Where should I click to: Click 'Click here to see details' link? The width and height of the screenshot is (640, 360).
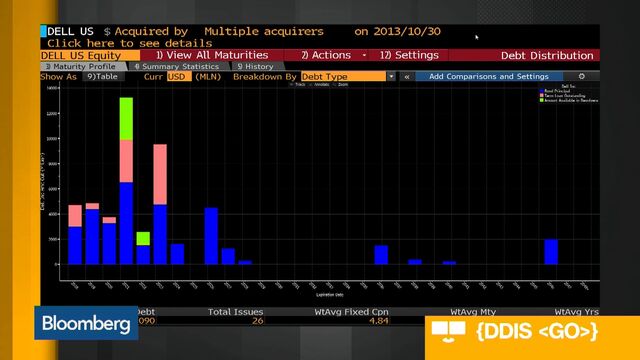tap(129, 43)
